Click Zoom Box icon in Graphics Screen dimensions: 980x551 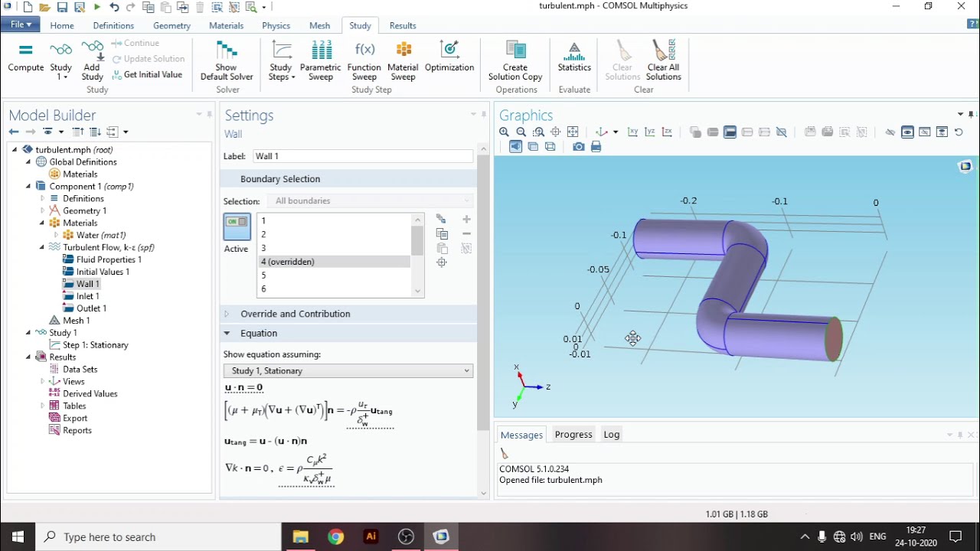click(x=538, y=132)
